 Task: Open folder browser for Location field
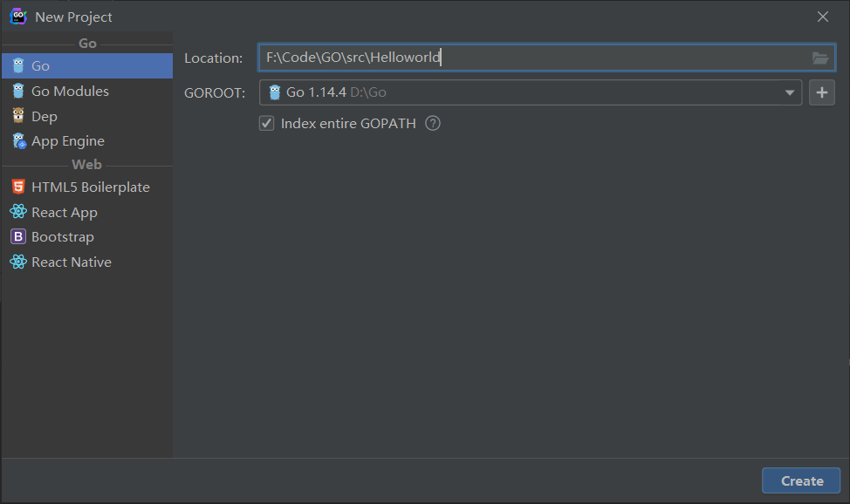(x=819, y=58)
